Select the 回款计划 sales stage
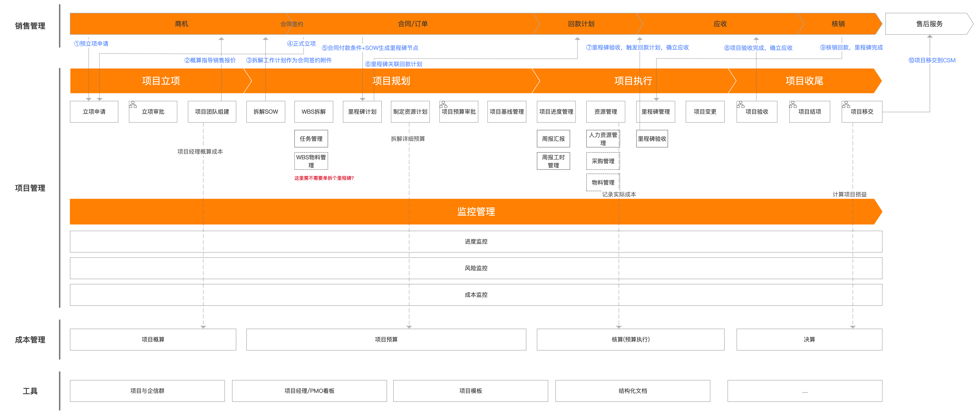Screen dimensions: 980x419 point(581,24)
